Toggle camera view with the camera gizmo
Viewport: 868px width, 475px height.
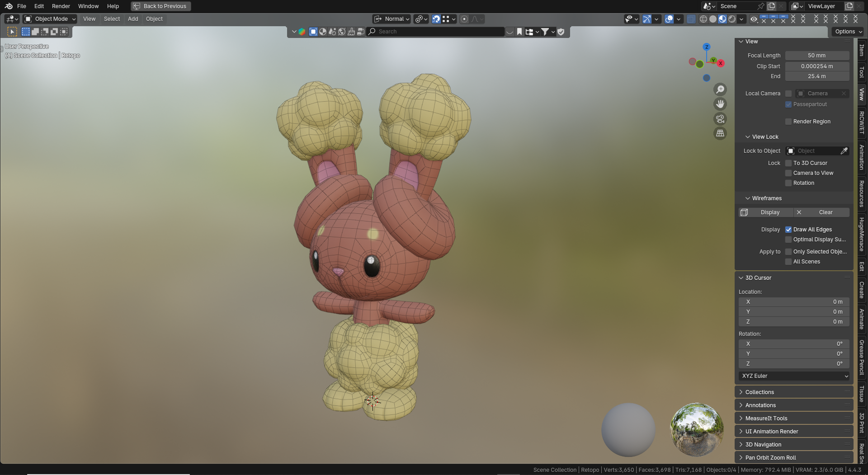[720, 119]
